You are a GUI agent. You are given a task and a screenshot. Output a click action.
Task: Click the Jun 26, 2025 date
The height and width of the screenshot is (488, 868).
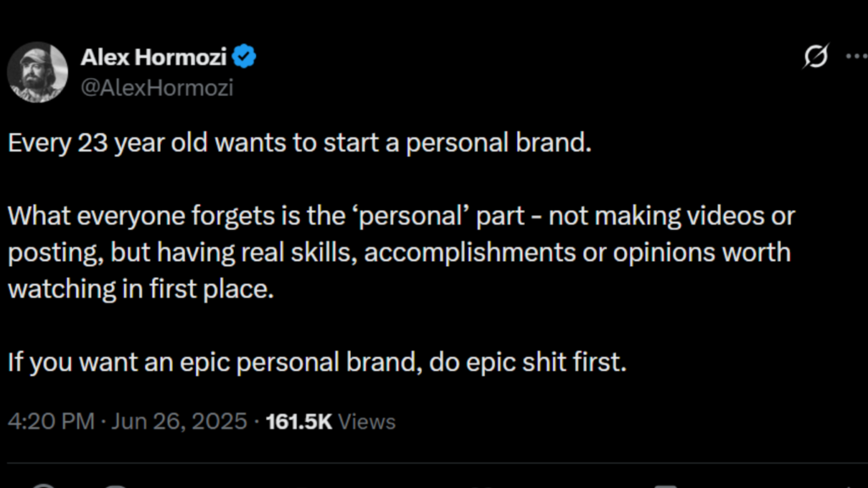point(176,421)
